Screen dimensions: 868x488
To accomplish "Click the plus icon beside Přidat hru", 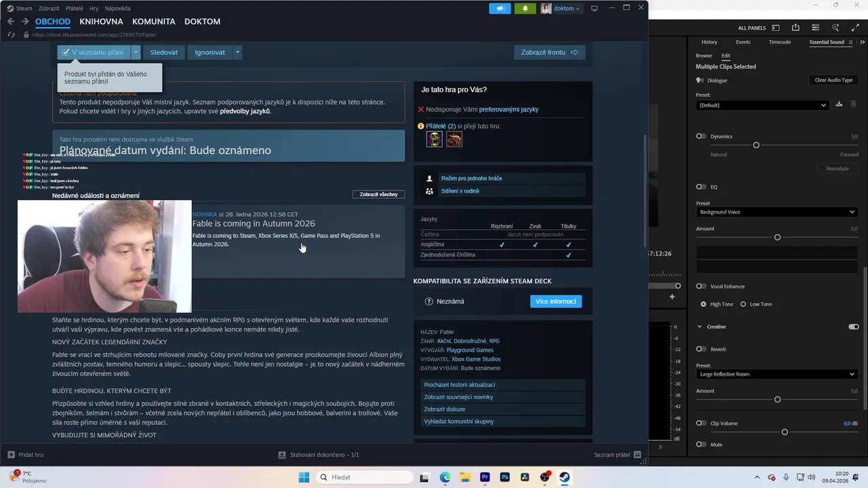I will tap(11, 455).
